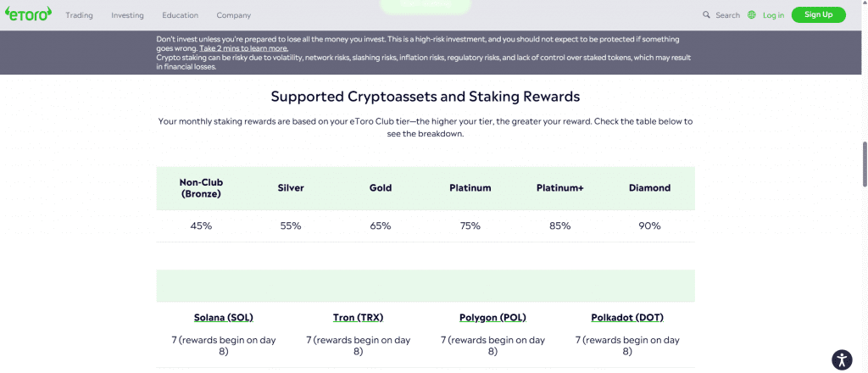The height and width of the screenshot is (373, 868).
Task: Click the partially hidden green button at top
Action: (x=425, y=6)
